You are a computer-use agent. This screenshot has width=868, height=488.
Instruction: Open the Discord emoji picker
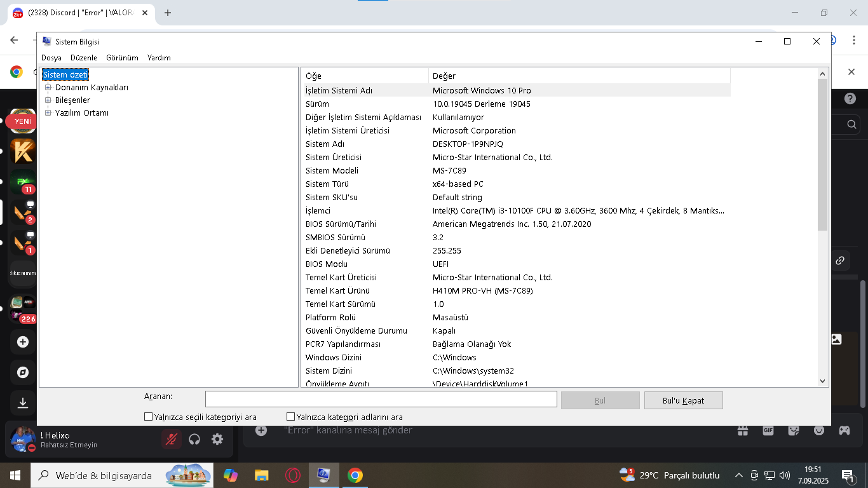point(819,430)
